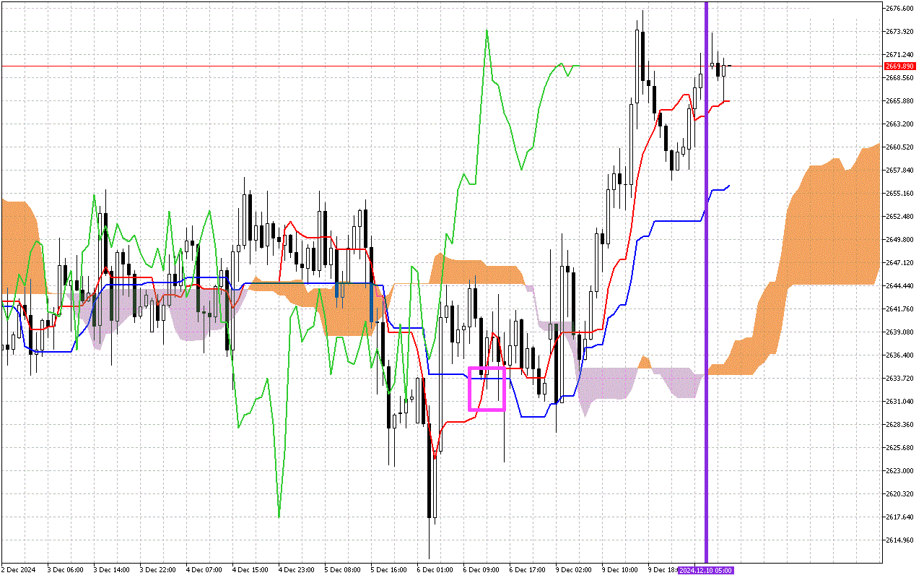Pick price level 2644.440 on the axis

click(x=899, y=286)
